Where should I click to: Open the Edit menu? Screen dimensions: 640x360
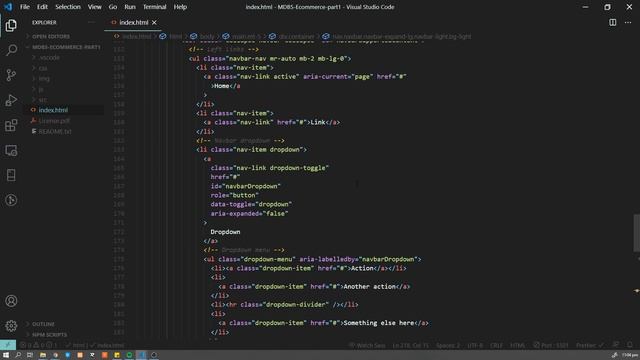coord(42,7)
